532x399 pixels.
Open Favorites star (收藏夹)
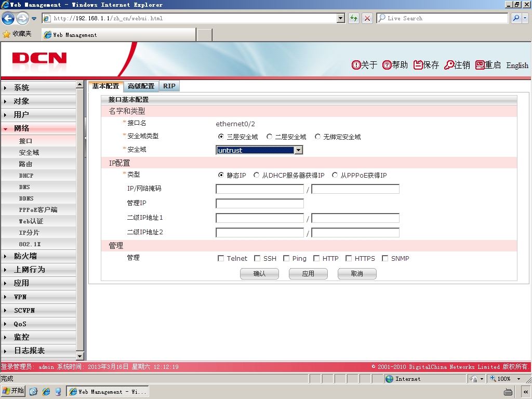(x=6, y=34)
